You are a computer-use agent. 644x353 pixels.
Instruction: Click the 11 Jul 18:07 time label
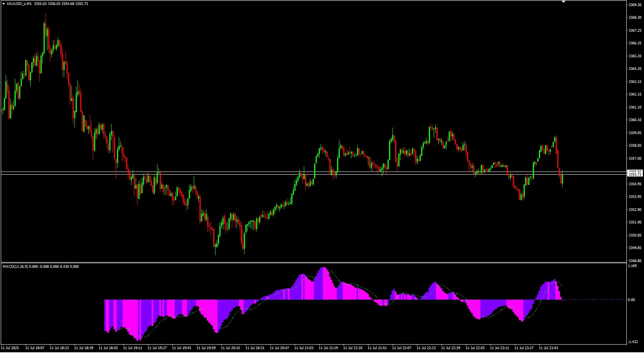pos(35,348)
